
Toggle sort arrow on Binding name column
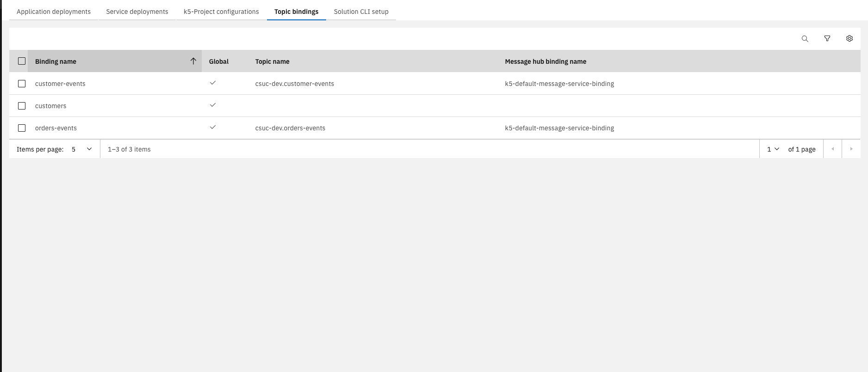click(193, 61)
